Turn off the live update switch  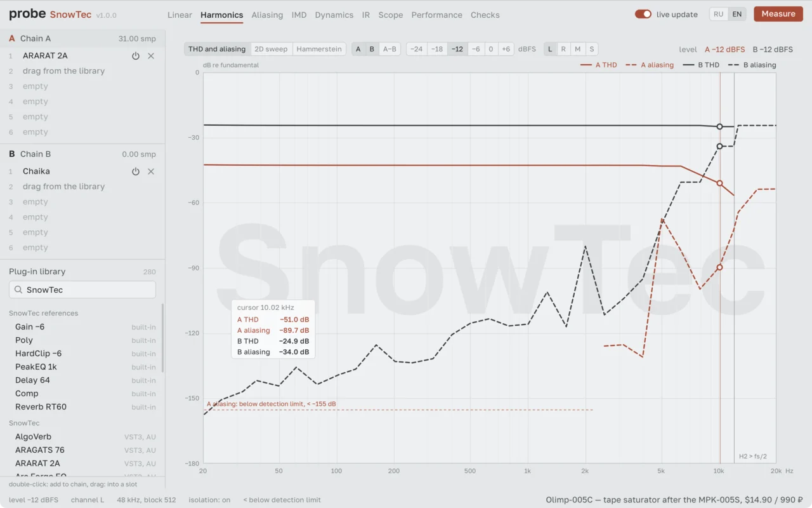[x=643, y=15]
